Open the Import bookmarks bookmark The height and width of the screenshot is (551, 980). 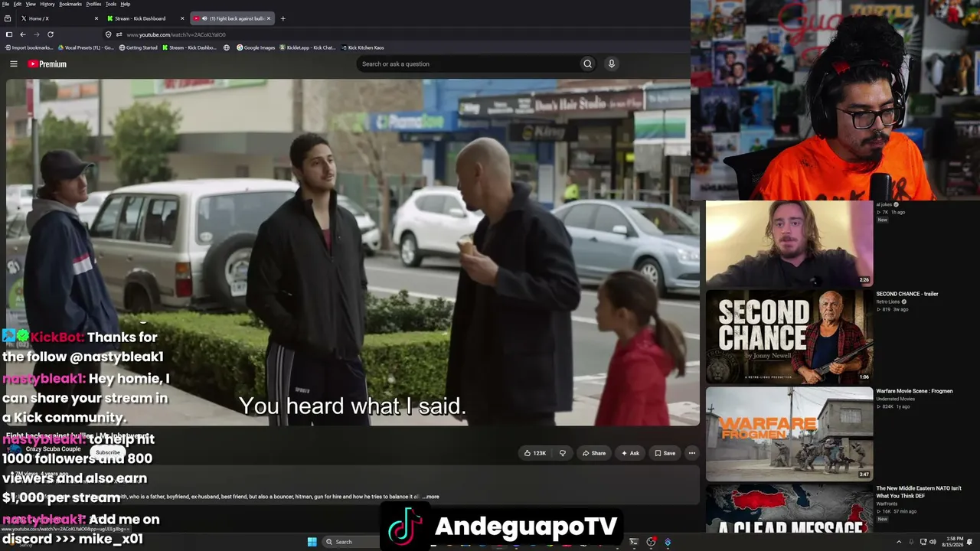pos(29,47)
